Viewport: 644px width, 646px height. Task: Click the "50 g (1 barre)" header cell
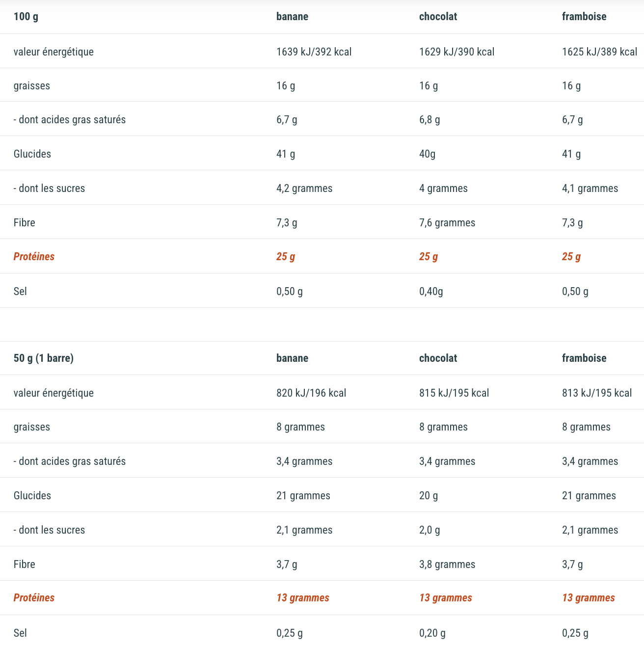(x=44, y=358)
